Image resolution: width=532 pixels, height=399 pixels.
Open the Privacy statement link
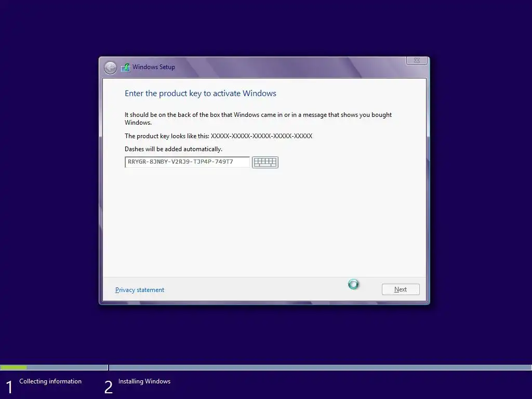[140, 290]
